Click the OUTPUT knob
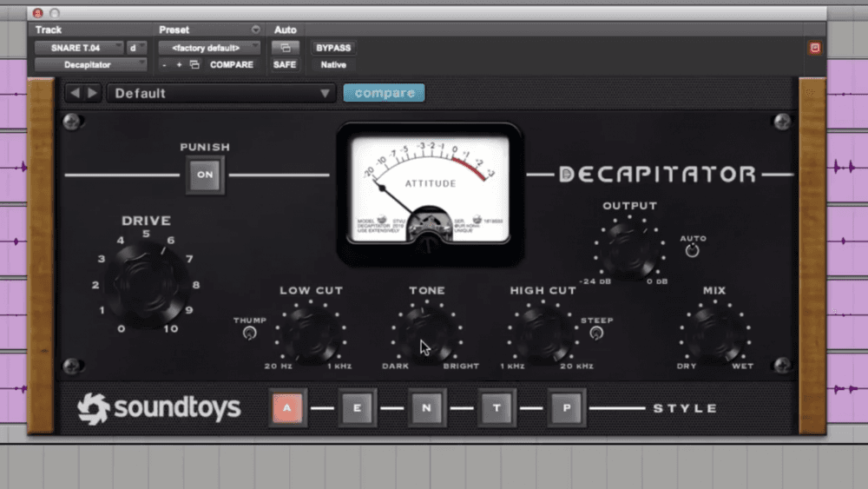Viewport: 868px width, 489px height. pyautogui.click(x=629, y=250)
